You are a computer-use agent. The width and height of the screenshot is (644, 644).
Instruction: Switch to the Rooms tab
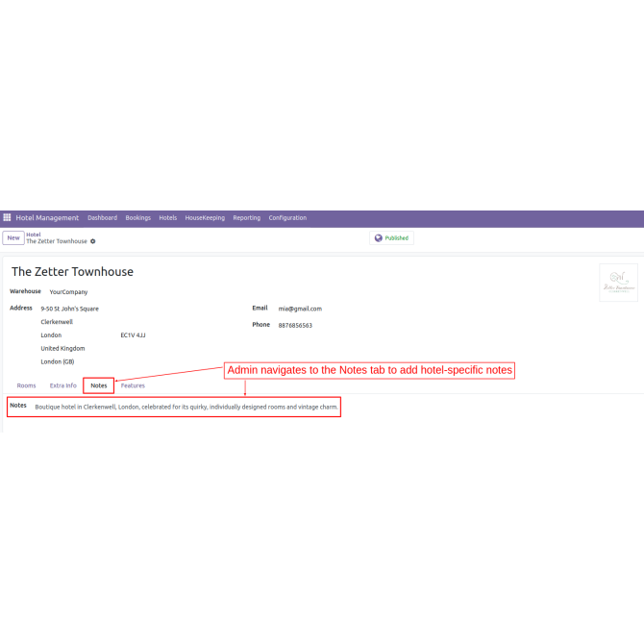(26, 385)
